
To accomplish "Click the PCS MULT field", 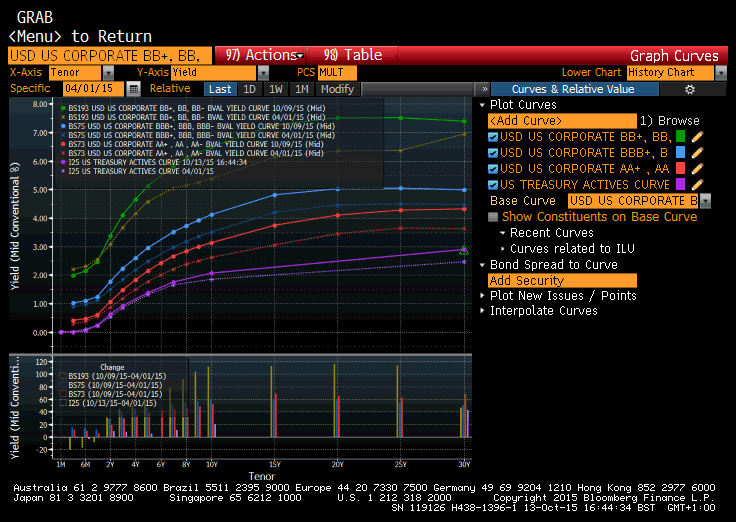I will [x=337, y=73].
